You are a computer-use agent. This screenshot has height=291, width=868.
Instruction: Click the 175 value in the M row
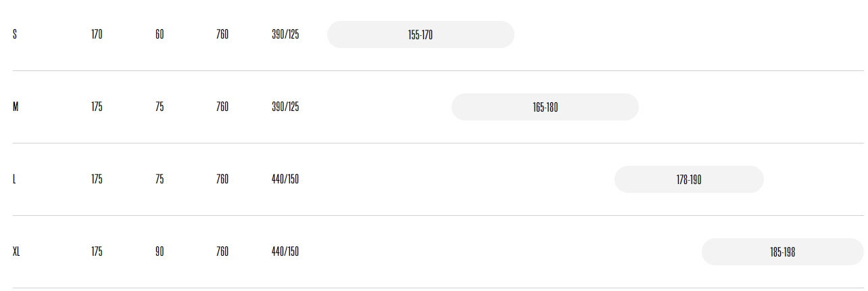coord(97,107)
